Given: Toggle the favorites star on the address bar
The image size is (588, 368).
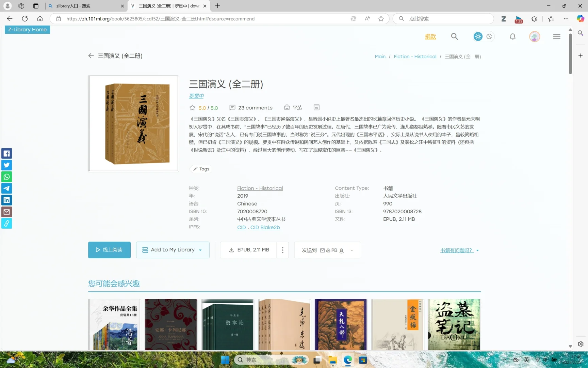Looking at the screenshot, I should coord(381,19).
